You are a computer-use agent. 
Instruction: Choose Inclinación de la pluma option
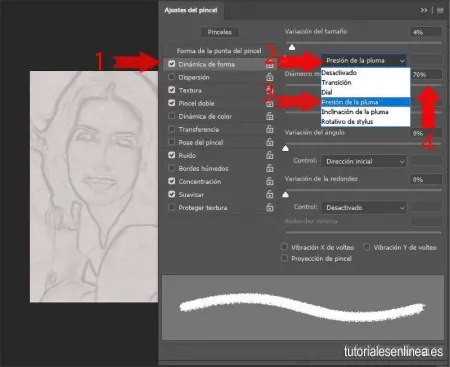(365, 112)
